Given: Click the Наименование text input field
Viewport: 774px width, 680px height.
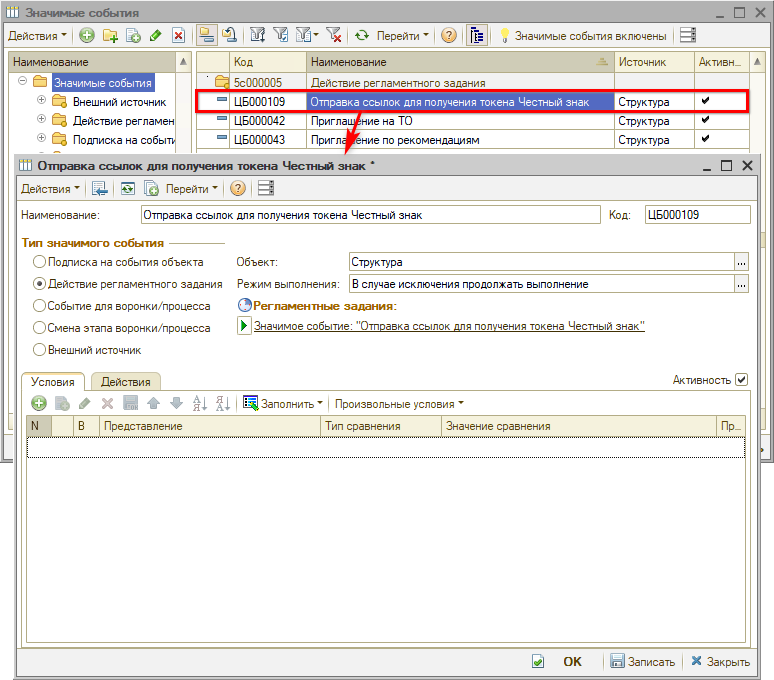Looking at the screenshot, I should 369,214.
